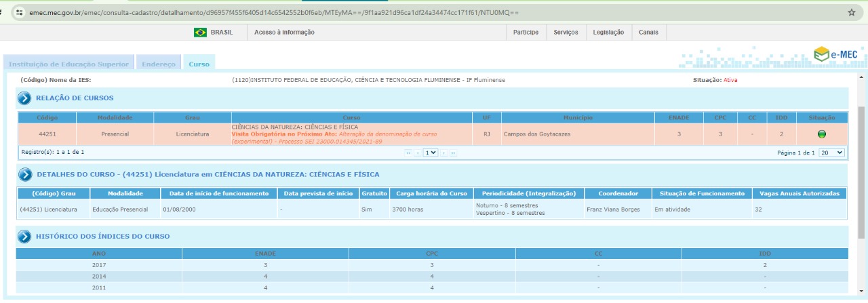Jump to the last page arrow

[453, 153]
